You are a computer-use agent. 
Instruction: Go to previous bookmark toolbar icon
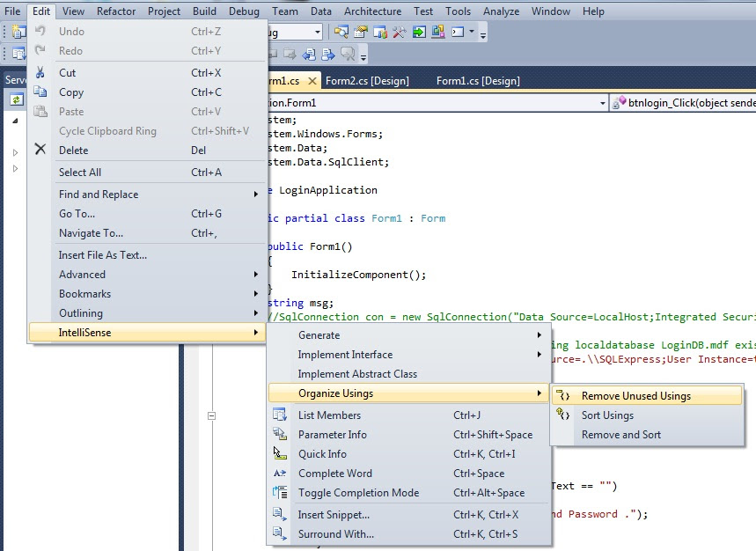coord(309,54)
